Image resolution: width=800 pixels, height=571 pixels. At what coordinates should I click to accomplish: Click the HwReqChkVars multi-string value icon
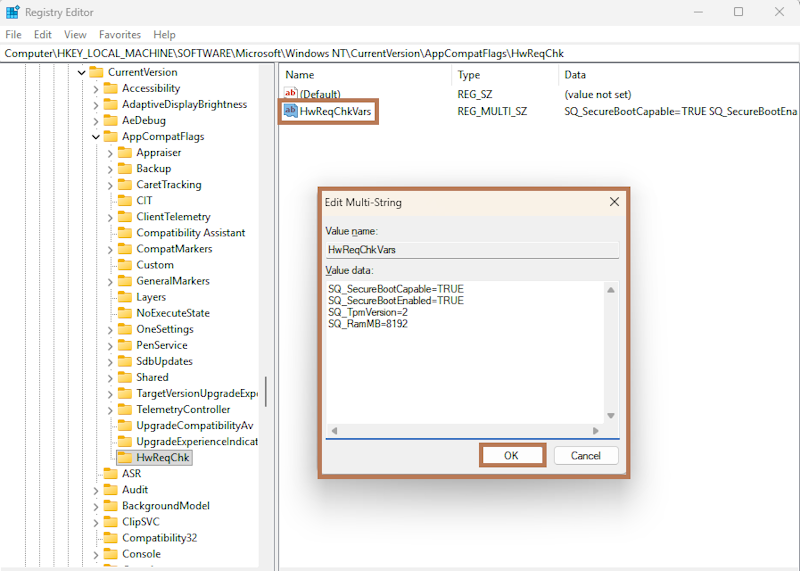291,112
